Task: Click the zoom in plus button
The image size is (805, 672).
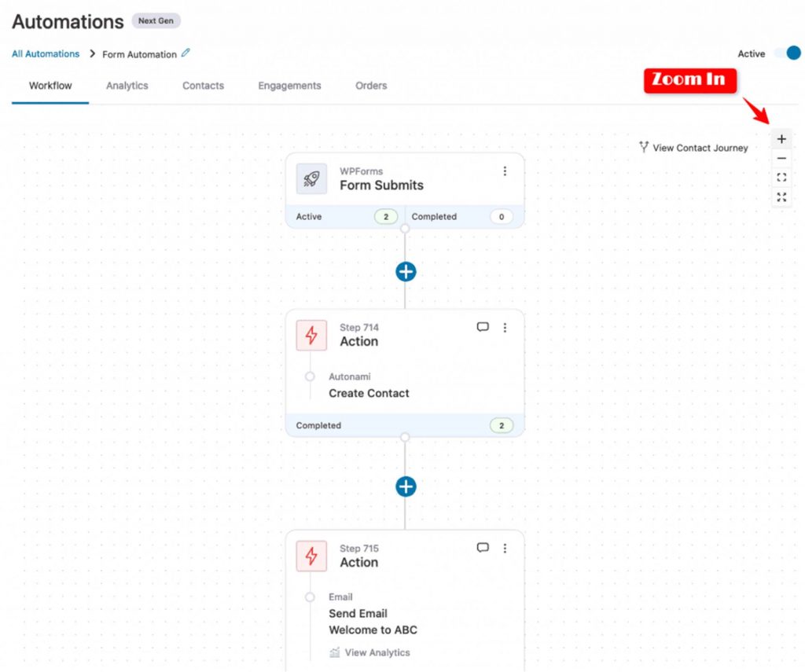Action: pos(781,139)
